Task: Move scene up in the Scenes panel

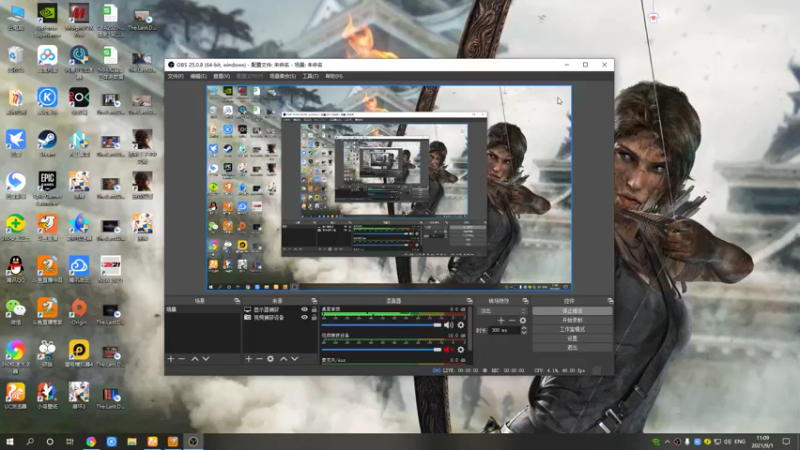Action: (195, 359)
